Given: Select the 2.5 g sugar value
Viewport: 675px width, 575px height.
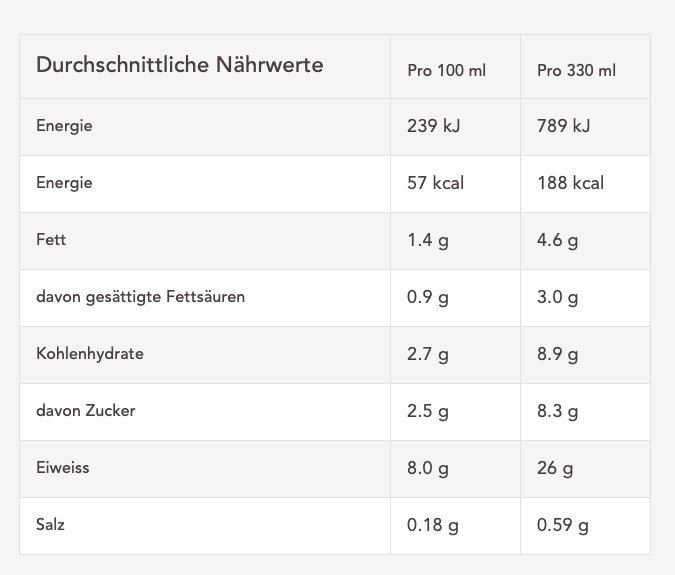Looking at the screenshot, I should (428, 411).
